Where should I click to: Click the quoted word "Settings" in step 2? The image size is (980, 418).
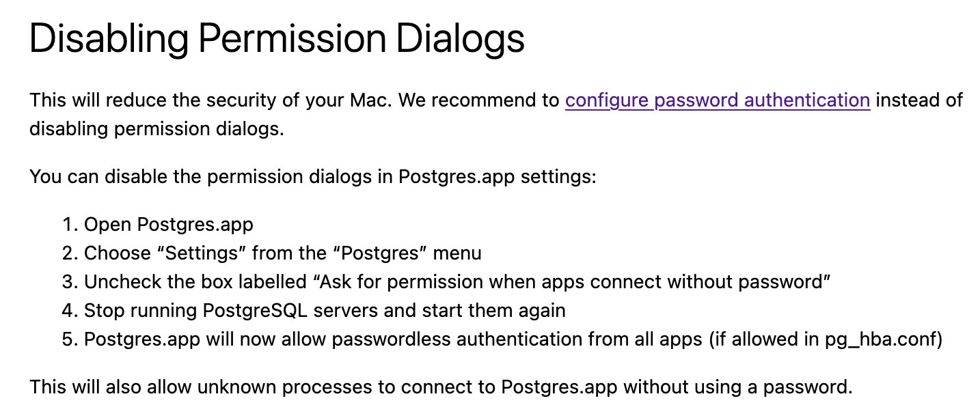(x=202, y=253)
